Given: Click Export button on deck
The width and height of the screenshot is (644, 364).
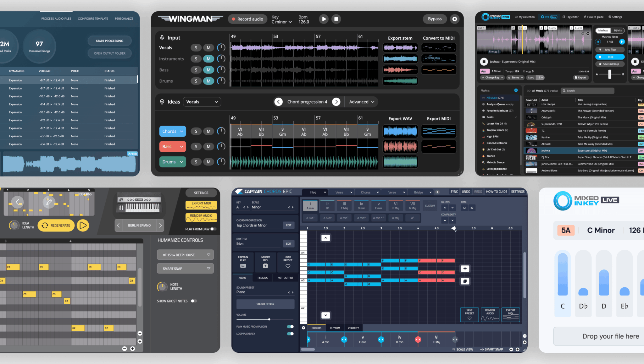Looking at the screenshot, I should [580, 78].
